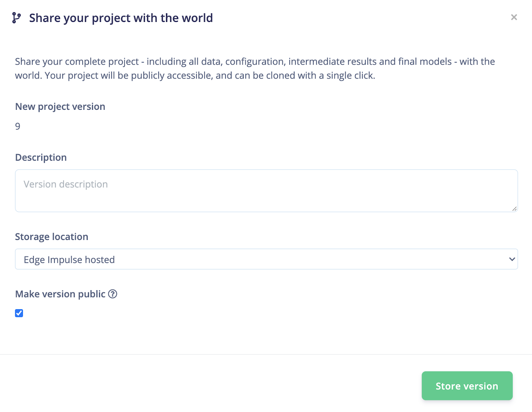Close the share project dialog
The image size is (532, 412).
[514, 17]
